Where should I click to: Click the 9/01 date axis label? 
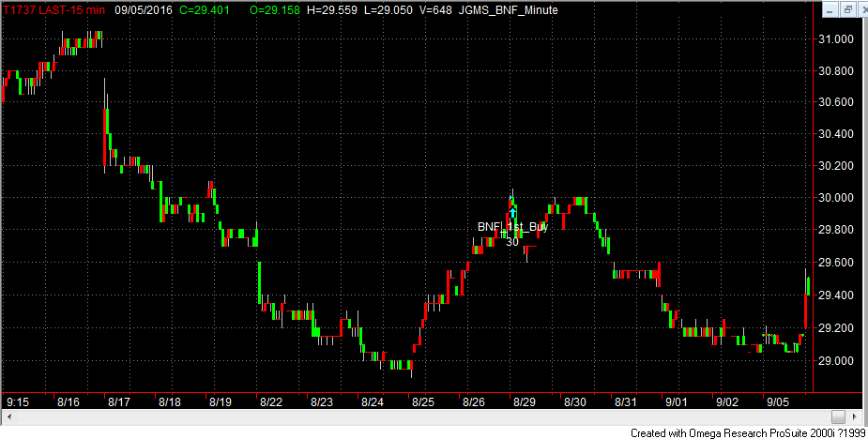tap(677, 401)
